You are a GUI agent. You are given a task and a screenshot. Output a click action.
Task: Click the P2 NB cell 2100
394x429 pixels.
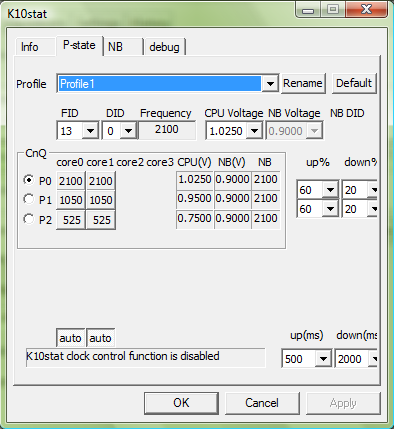pos(266,219)
